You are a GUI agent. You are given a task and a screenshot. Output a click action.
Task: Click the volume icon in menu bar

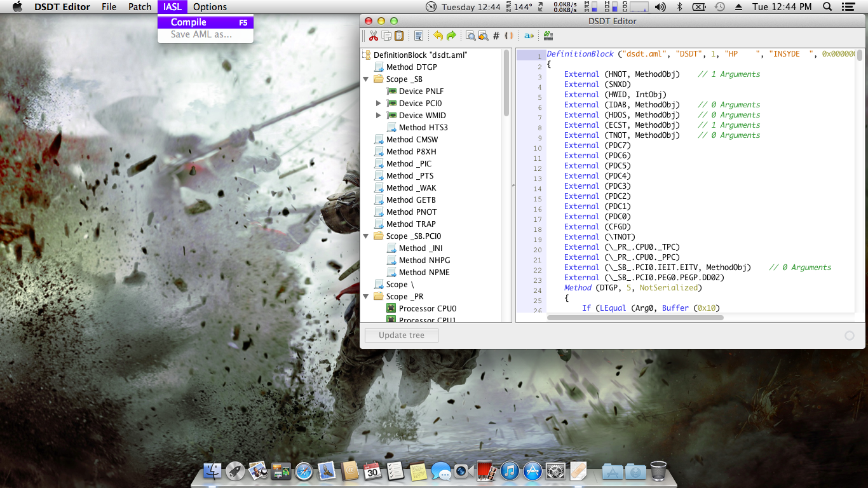(x=660, y=7)
